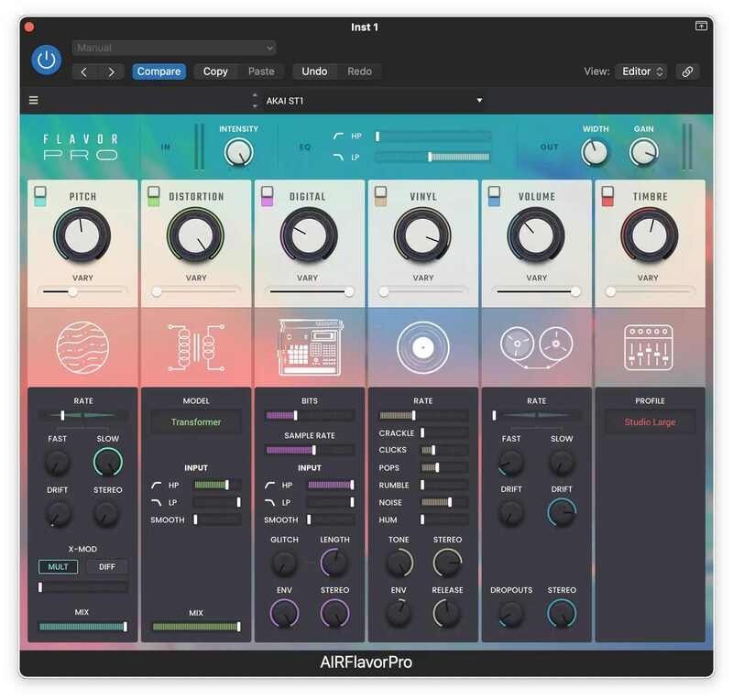Select the DIFF X-Mod mode
The image size is (733, 700).
(107, 566)
